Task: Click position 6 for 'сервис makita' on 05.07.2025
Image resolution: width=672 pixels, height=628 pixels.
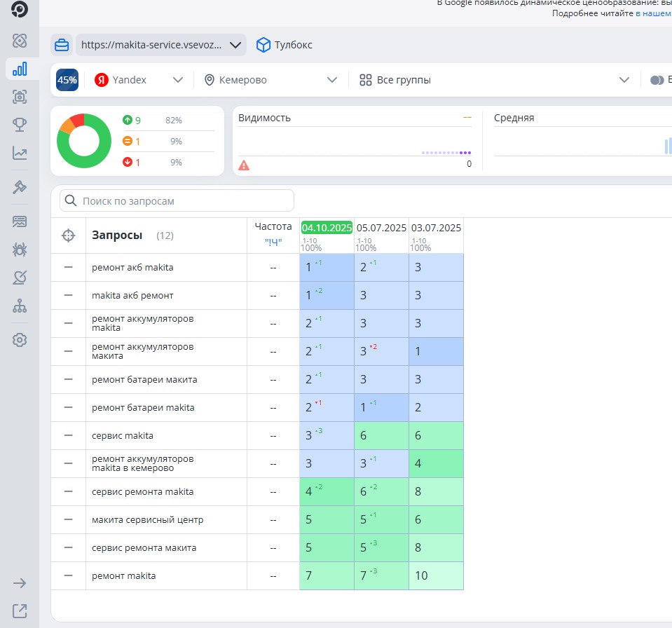Action: [381, 435]
